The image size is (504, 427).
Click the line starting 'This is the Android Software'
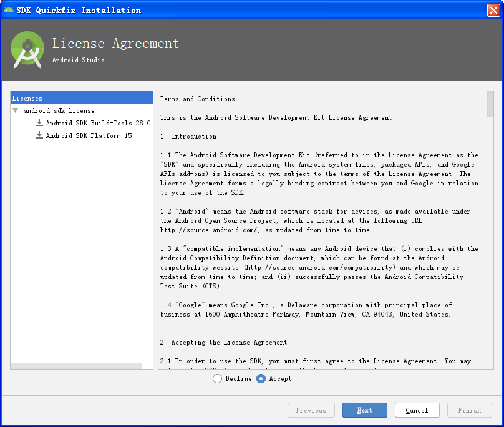click(276, 118)
